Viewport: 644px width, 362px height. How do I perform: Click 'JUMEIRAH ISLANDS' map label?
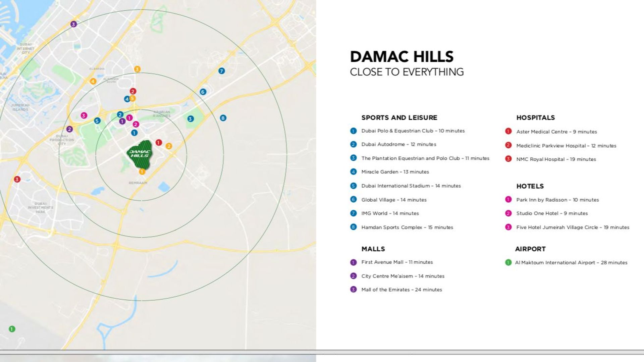[x=20, y=107]
